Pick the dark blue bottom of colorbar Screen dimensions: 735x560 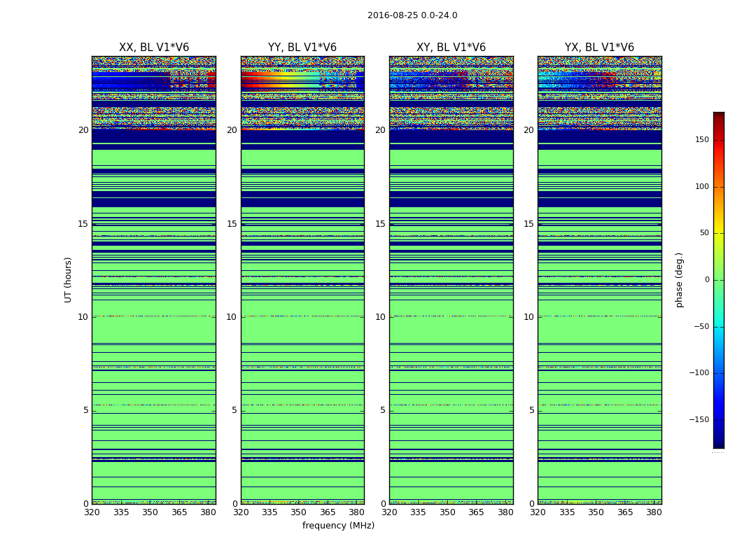(x=718, y=444)
